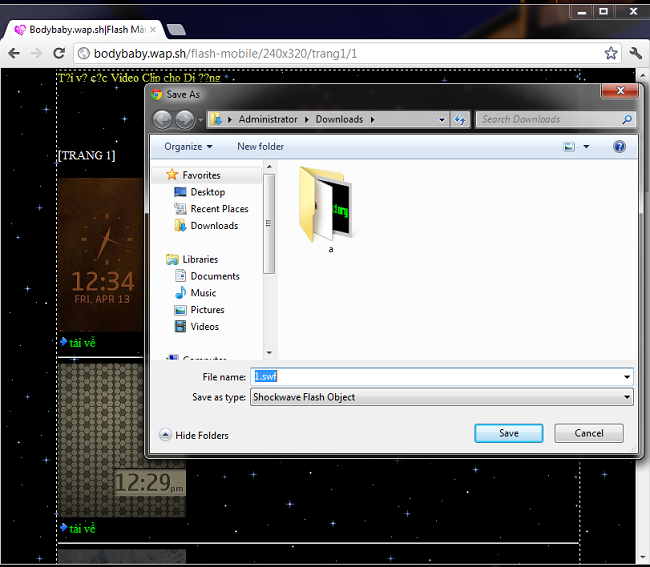Click 12:29 pm clock flash thumbnail
The width and height of the screenshot is (650, 567).
pyautogui.click(x=121, y=440)
